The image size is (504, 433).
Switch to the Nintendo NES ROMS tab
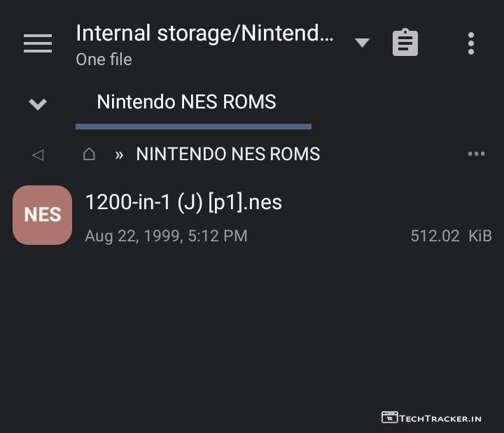pos(186,102)
